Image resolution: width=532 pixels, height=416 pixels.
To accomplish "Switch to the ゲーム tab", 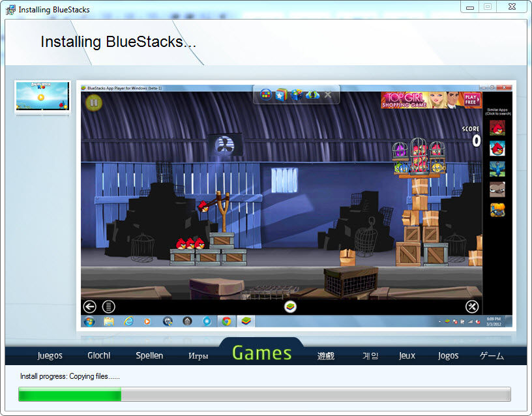I will (492, 356).
